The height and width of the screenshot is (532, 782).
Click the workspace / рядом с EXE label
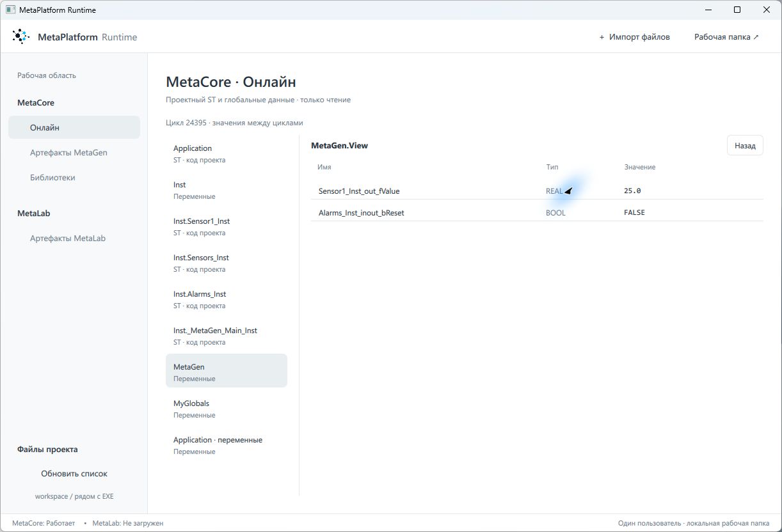click(74, 496)
